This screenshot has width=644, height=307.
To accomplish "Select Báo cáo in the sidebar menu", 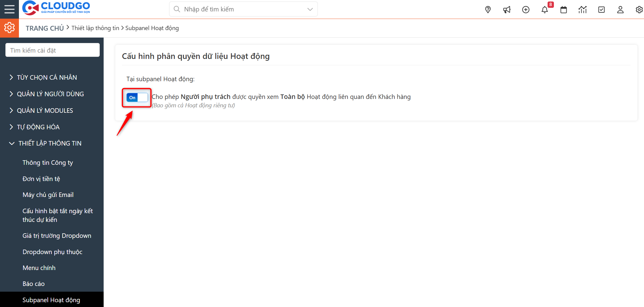I will click(x=34, y=284).
